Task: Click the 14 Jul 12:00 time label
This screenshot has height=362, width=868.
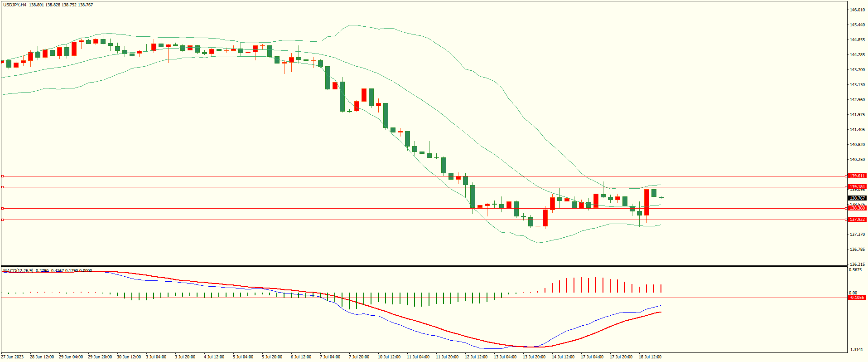Action: 563,357
